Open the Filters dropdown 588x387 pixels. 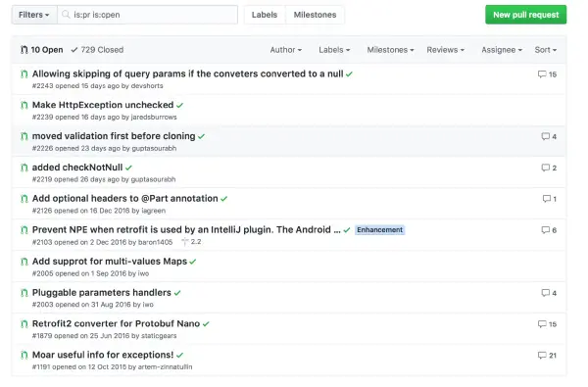34,15
